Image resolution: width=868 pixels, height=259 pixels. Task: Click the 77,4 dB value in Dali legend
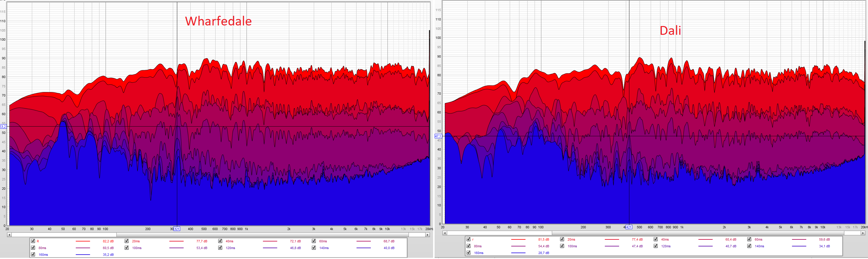pos(637,239)
